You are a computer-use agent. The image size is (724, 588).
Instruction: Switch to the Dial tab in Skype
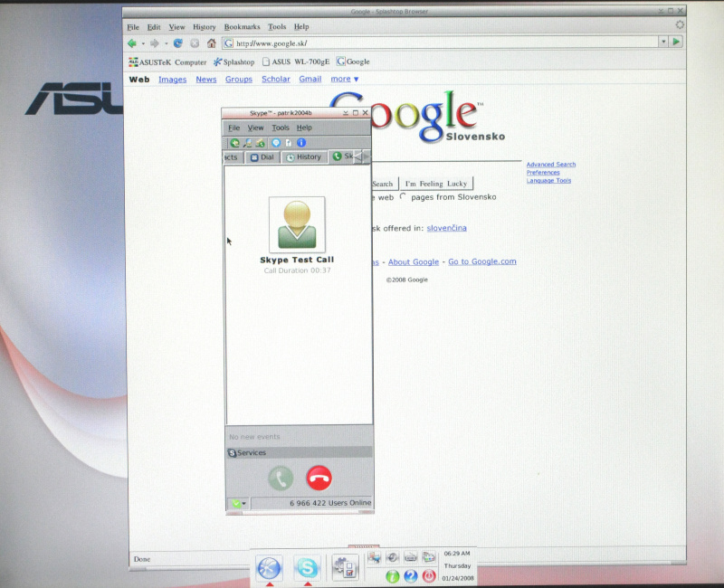262,157
